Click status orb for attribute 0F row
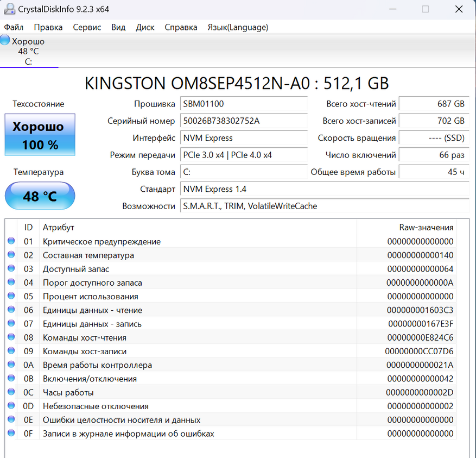476x458 pixels. (x=11, y=432)
